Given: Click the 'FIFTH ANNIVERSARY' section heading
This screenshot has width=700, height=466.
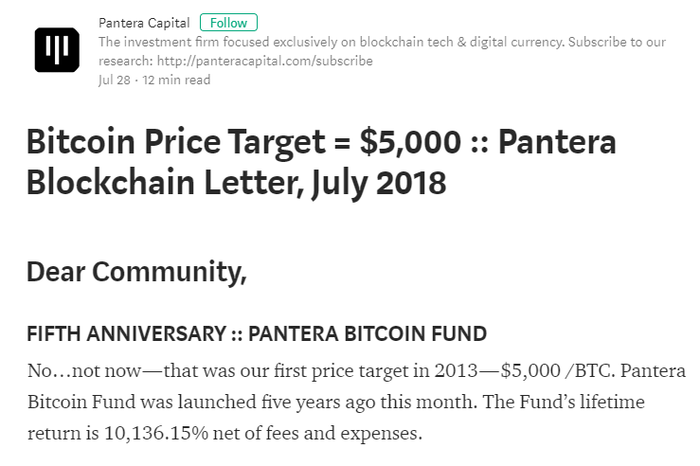Looking at the screenshot, I should tap(127, 333).
